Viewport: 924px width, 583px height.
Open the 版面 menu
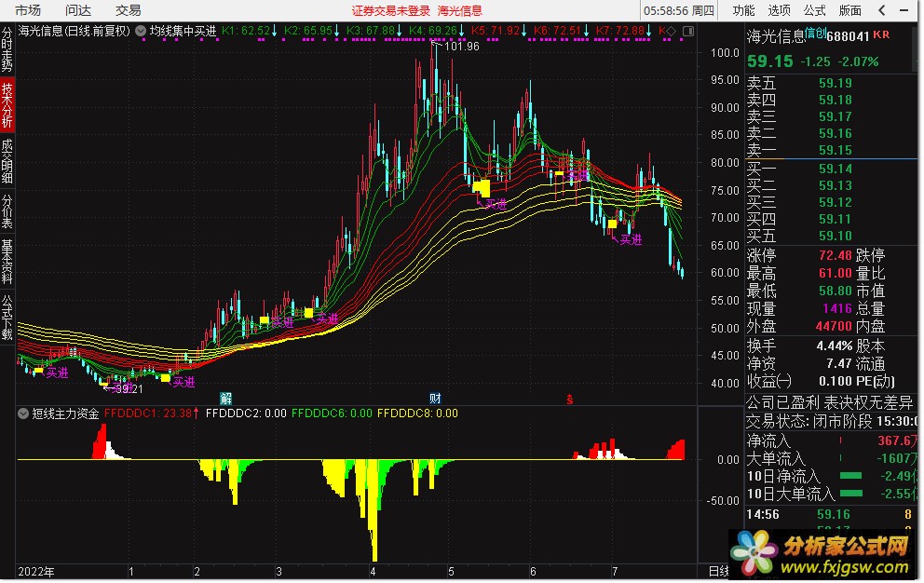[849, 10]
